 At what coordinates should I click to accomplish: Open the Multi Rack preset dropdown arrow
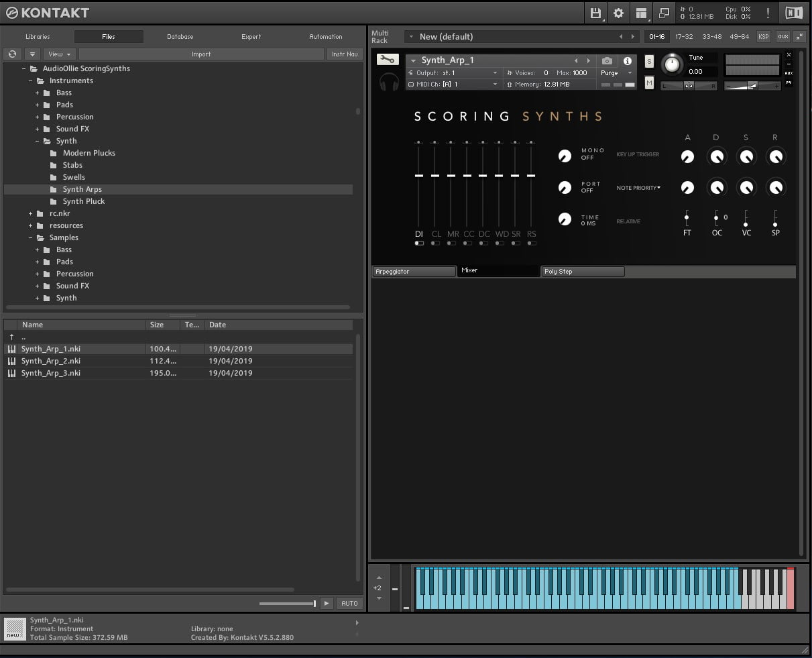point(410,37)
